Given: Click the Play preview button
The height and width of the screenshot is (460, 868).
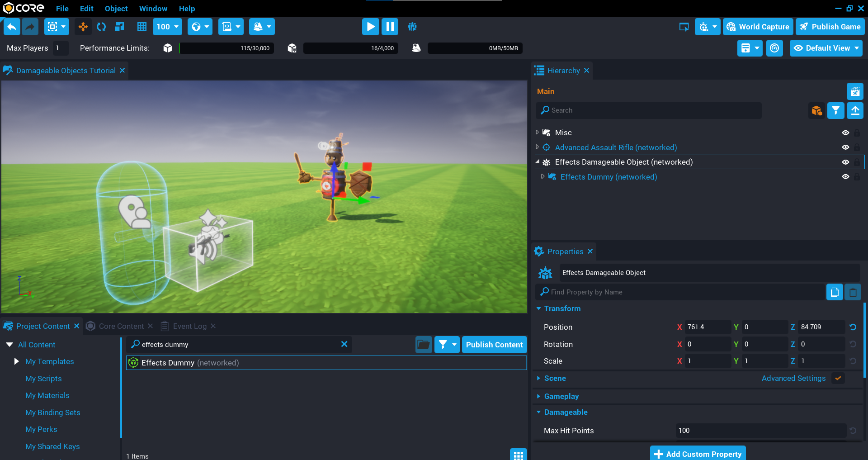Looking at the screenshot, I should tap(370, 27).
